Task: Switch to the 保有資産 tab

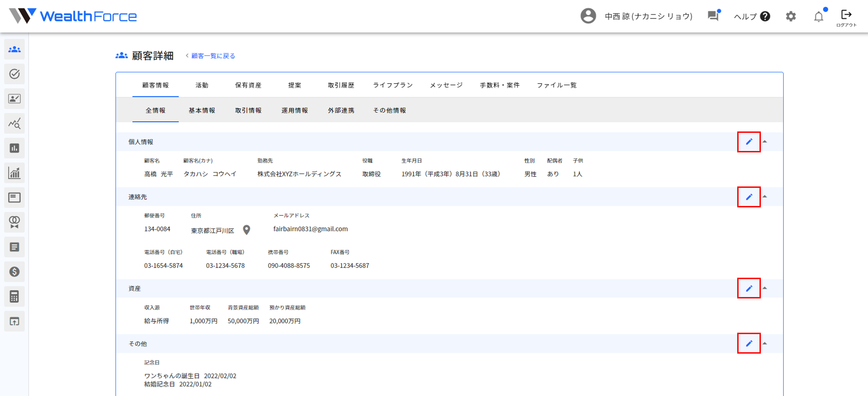Action: [248, 85]
